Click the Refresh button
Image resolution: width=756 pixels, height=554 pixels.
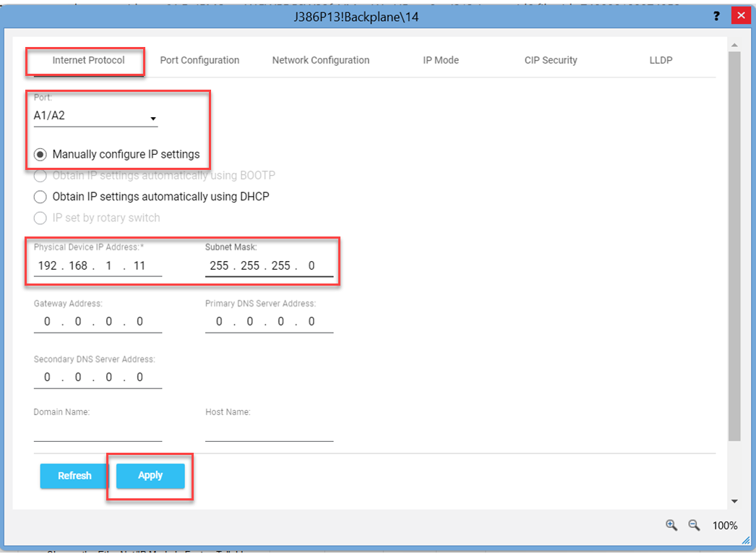click(x=74, y=475)
